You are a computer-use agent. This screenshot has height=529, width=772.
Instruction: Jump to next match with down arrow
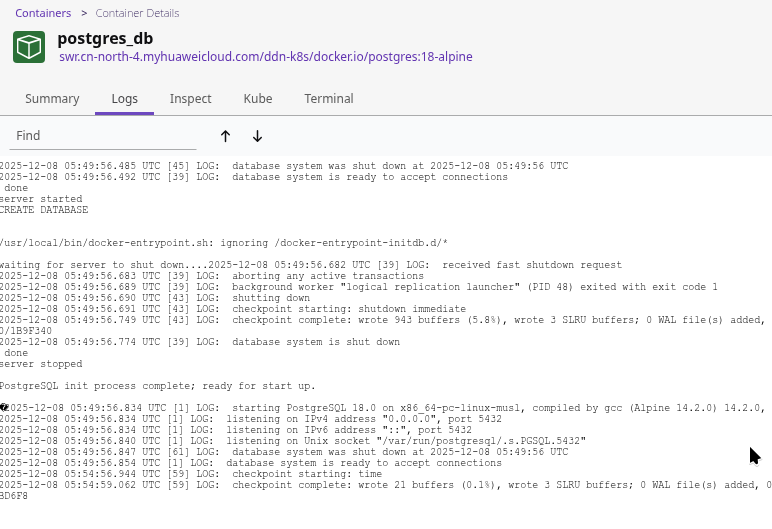coord(257,136)
